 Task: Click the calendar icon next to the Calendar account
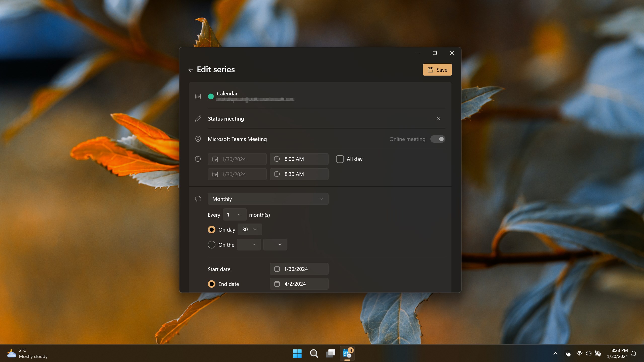tap(198, 96)
